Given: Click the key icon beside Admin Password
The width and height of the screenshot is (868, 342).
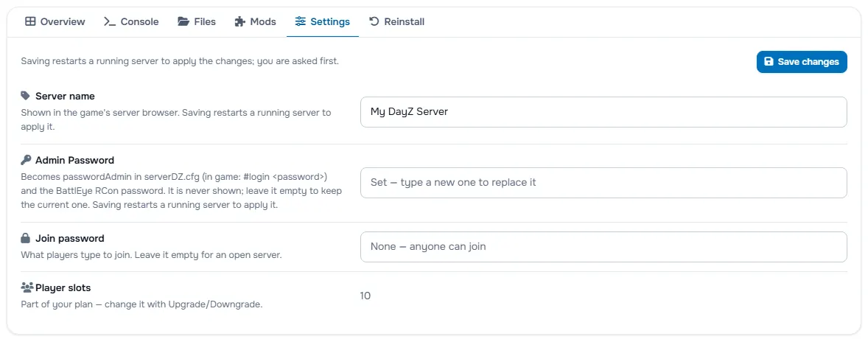Looking at the screenshot, I should [x=26, y=160].
